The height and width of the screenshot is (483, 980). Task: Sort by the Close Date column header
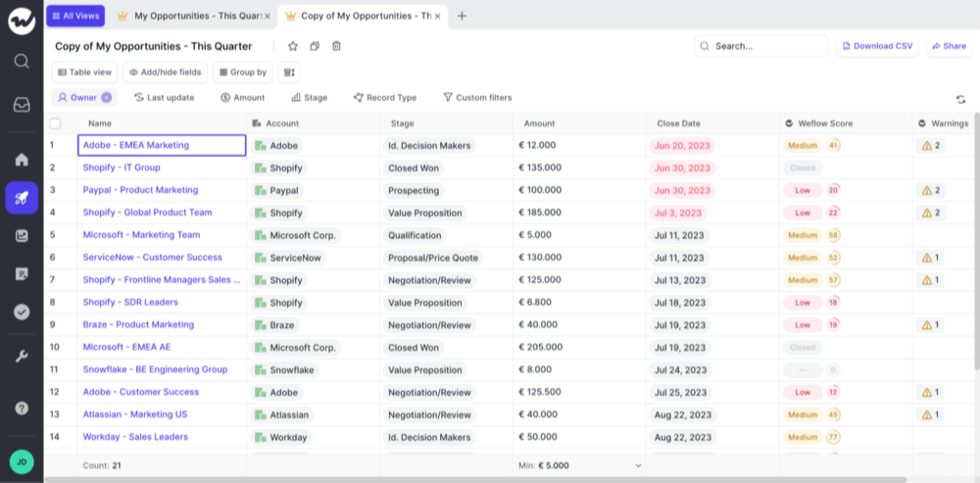coord(679,123)
